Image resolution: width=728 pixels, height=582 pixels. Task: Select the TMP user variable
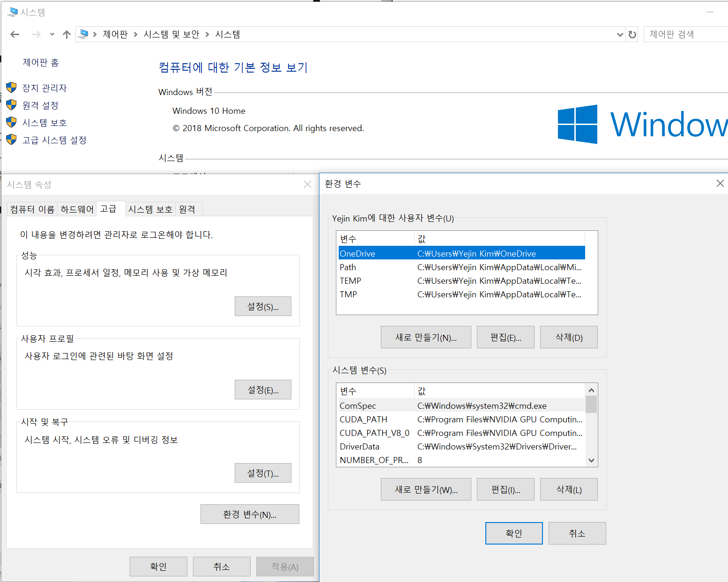pos(461,294)
